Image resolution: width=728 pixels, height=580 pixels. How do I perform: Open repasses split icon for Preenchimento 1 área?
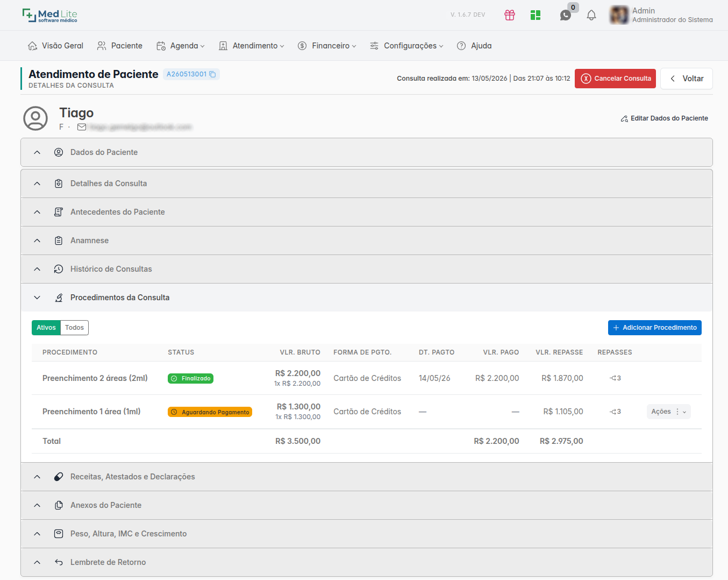[615, 412]
